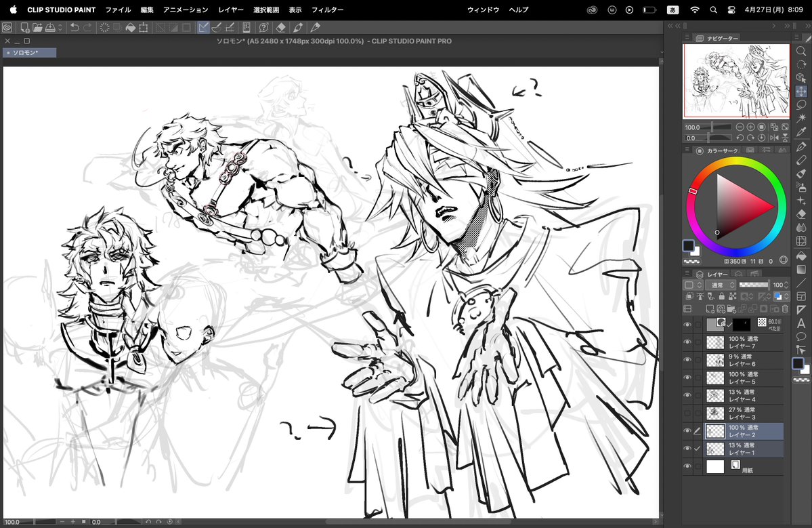The height and width of the screenshot is (528, 812).
Task: Open the 選択範囲 menu
Action: 266,10
